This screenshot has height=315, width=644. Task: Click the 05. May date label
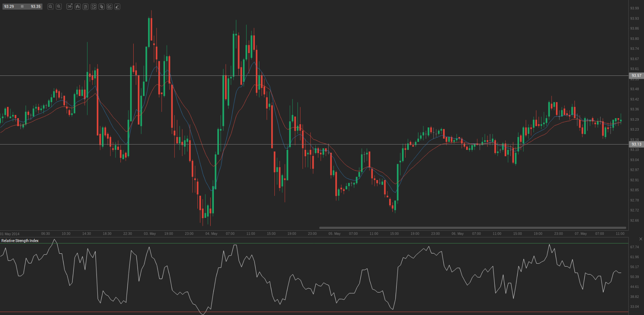334,233
